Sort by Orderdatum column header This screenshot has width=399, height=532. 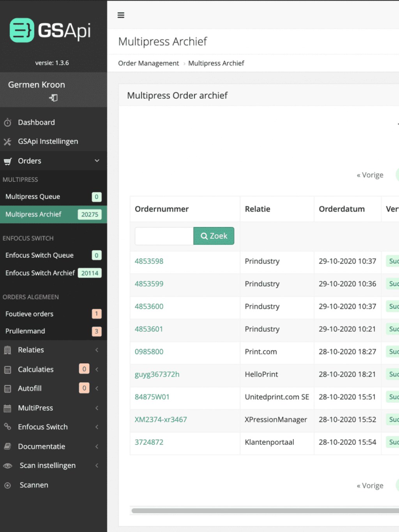[342, 209]
